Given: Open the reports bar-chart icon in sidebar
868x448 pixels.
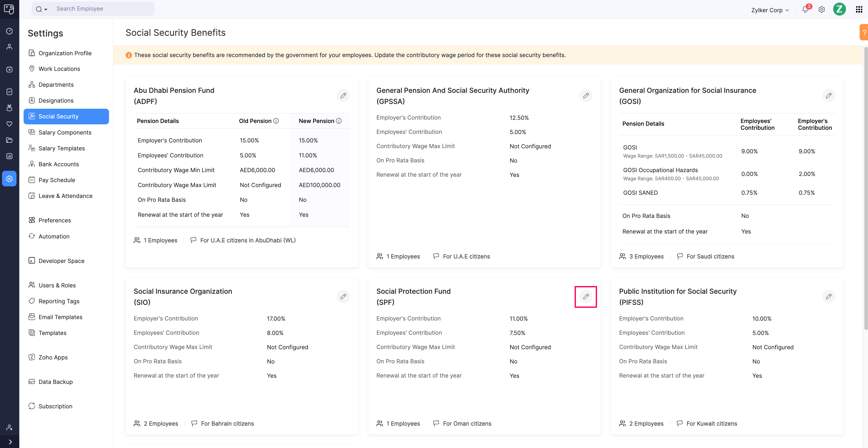Looking at the screenshot, I should (x=10, y=156).
